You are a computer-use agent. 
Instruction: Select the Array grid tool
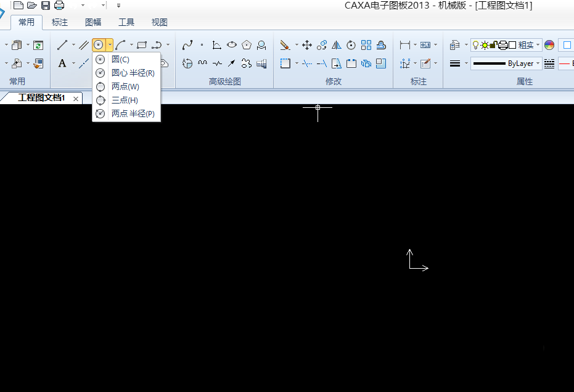pos(366,45)
